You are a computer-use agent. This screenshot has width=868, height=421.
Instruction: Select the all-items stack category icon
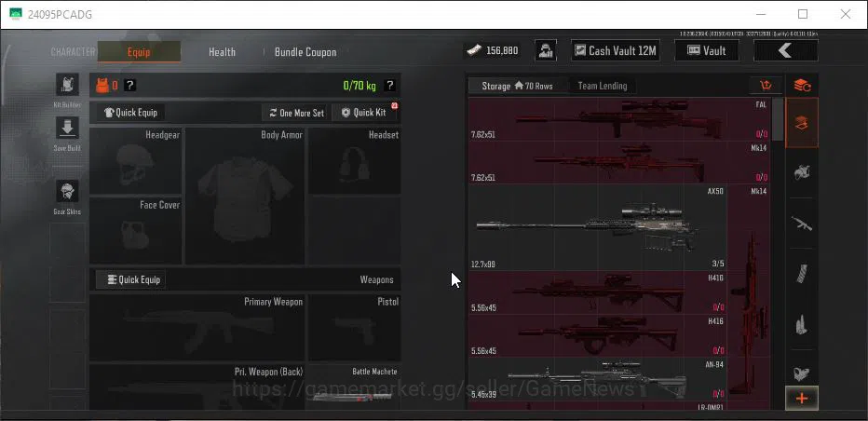coord(802,122)
